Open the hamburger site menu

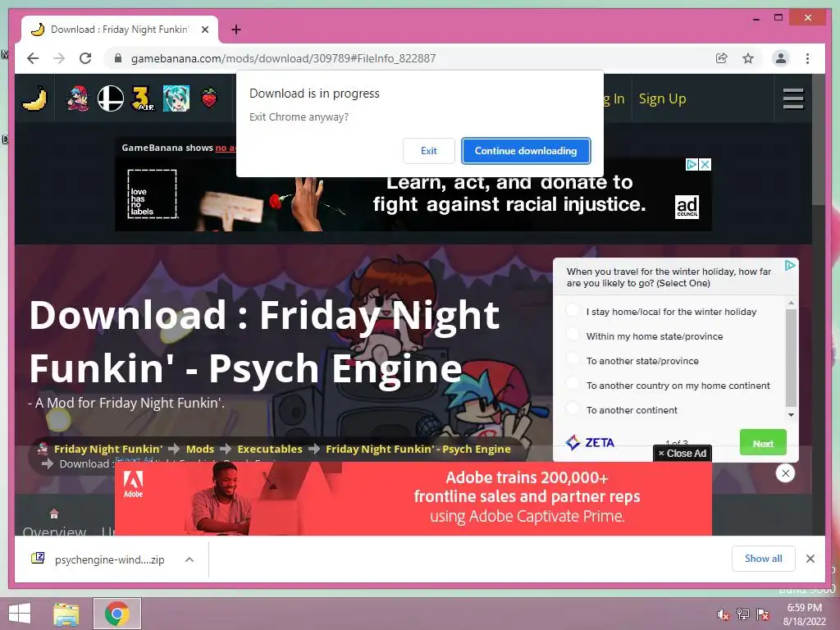coord(793,98)
